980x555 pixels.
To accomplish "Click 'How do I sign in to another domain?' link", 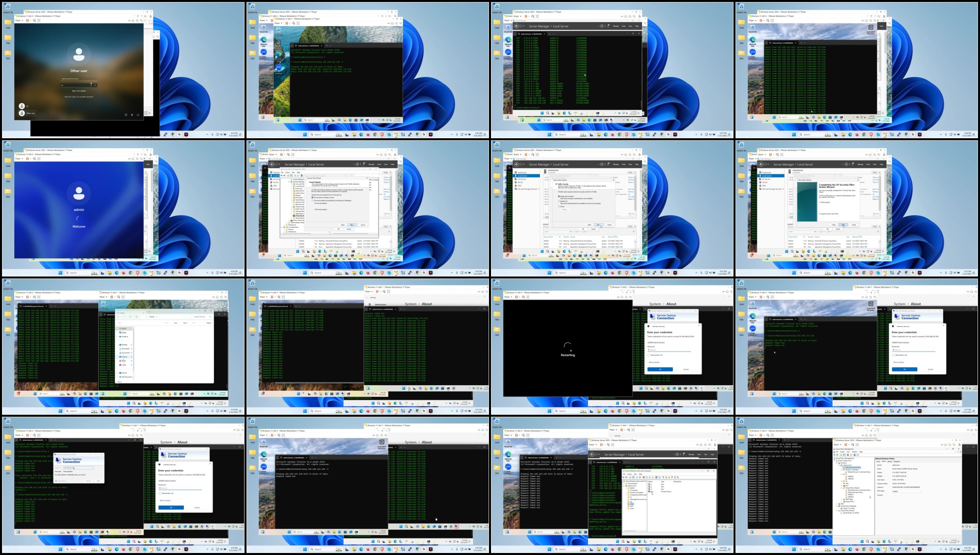I will click(79, 97).
